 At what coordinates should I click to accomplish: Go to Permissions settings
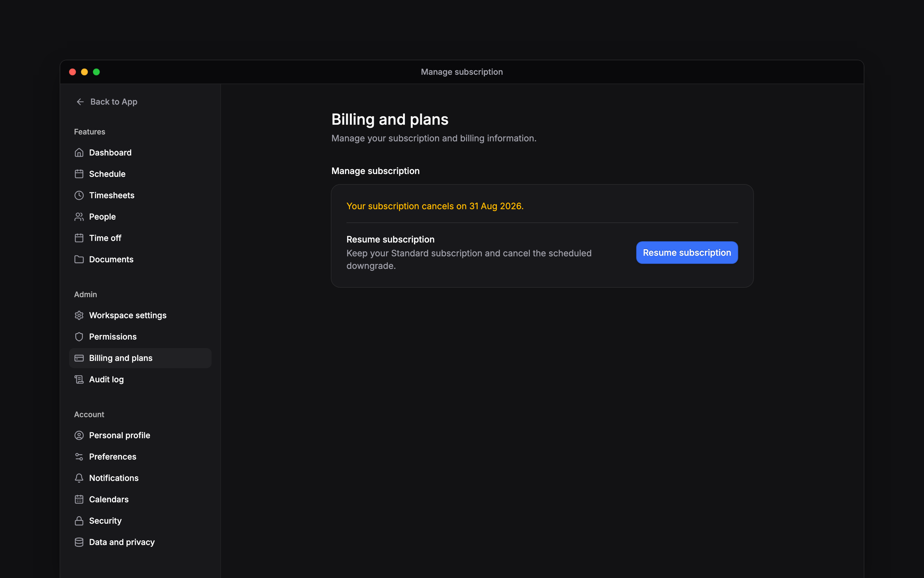click(x=140, y=337)
